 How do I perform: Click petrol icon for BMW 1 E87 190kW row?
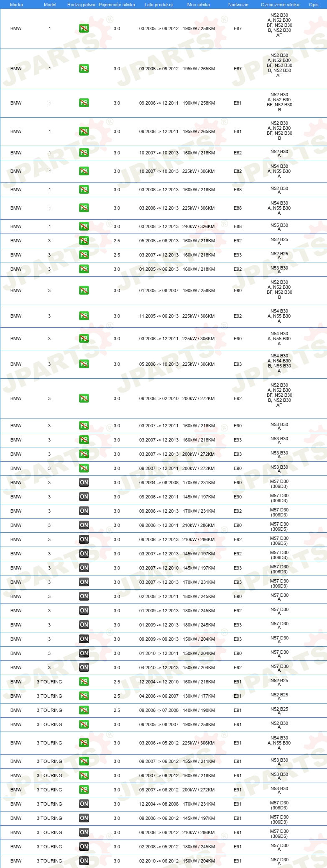pos(84,28)
